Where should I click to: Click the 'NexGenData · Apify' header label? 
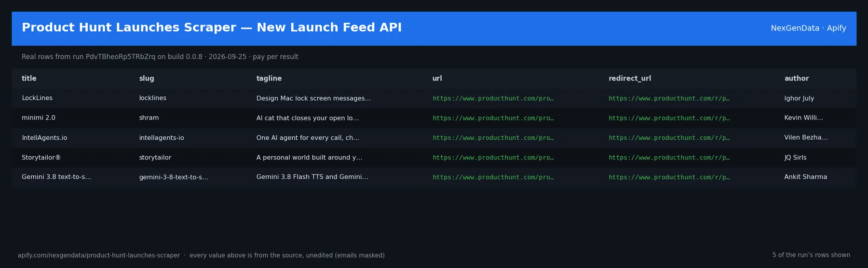click(x=808, y=28)
